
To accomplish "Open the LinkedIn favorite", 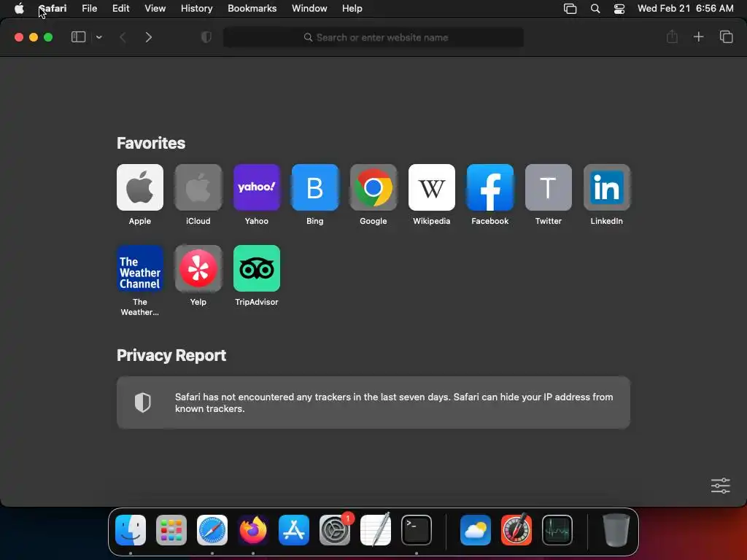I will [x=606, y=187].
